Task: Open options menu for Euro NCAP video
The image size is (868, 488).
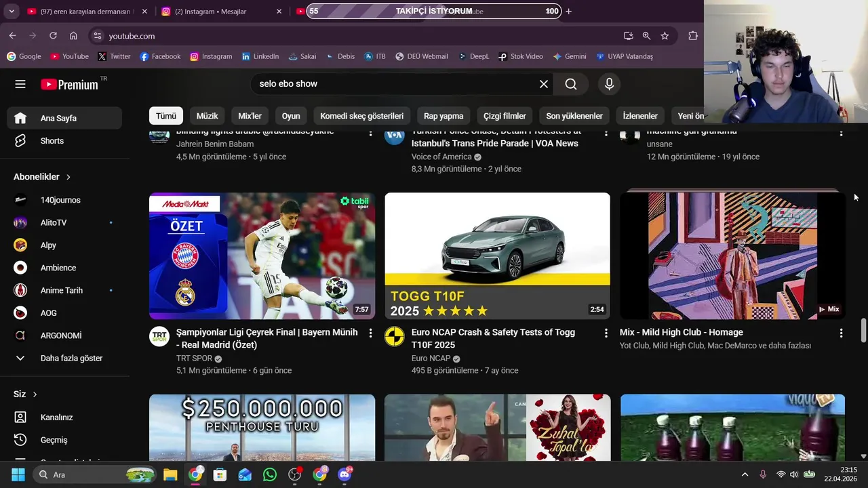Action: click(606, 333)
